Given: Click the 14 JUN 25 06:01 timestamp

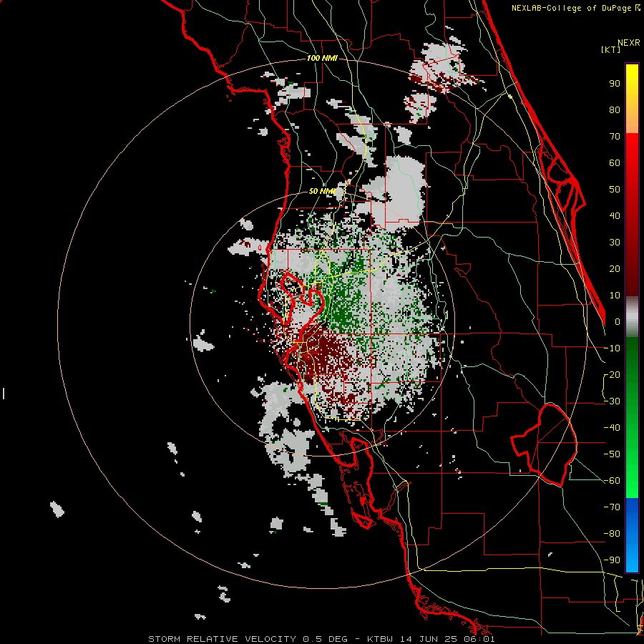Looking at the screenshot, I should click(x=448, y=639).
